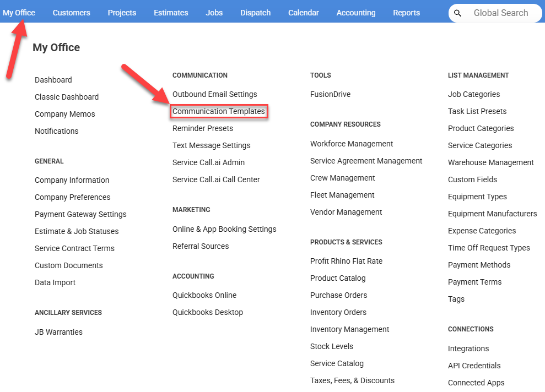Open FusionDrive

click(x=330, y=94)
